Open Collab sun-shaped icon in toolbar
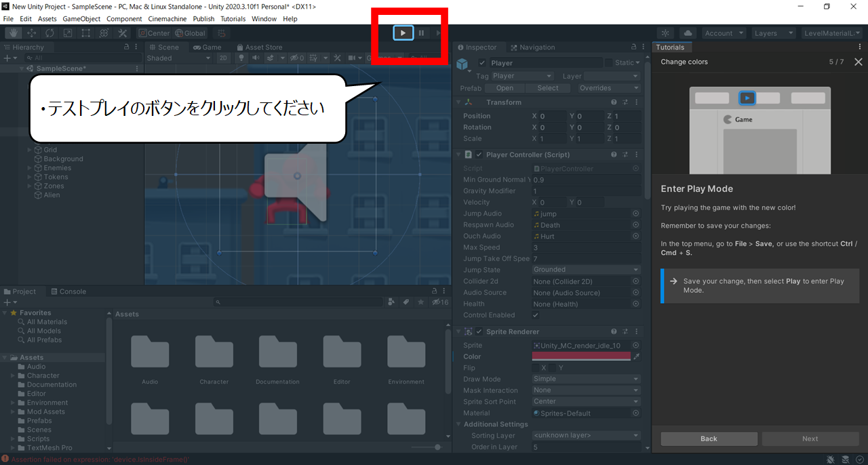The height and width of the screenshot is (465, 868). click(666, 33)
